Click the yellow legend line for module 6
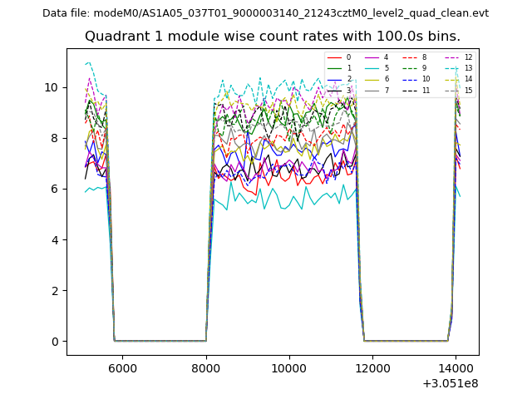Screen dimensions: 532x399 [x=371, y=79]
